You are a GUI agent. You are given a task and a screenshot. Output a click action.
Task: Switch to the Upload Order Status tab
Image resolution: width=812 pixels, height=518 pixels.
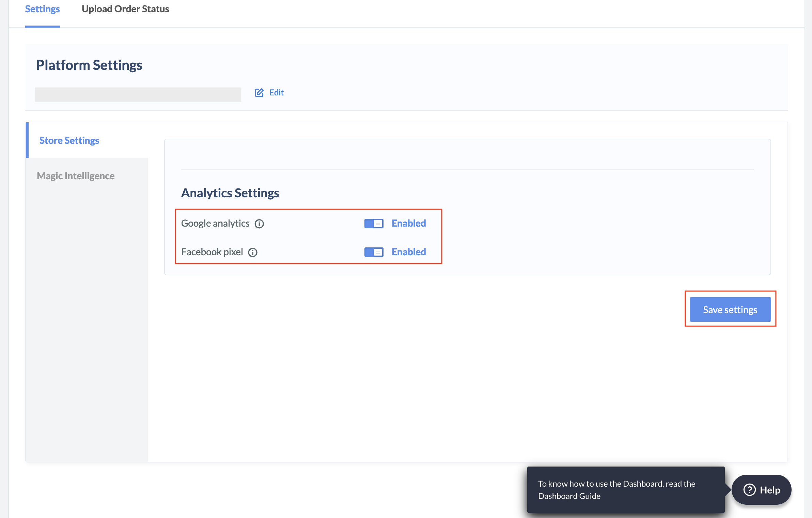pyautogui.click(x=125, y=9)
